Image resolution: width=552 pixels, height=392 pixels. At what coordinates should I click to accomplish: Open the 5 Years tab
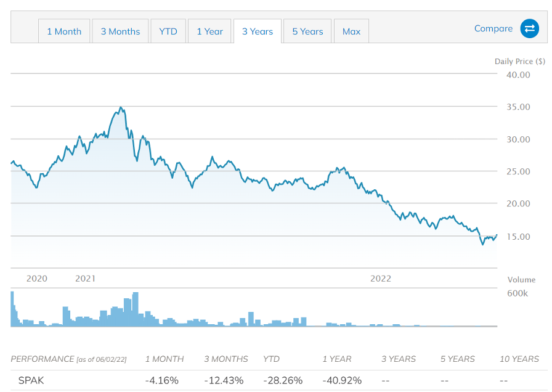[x=307, y=31]
